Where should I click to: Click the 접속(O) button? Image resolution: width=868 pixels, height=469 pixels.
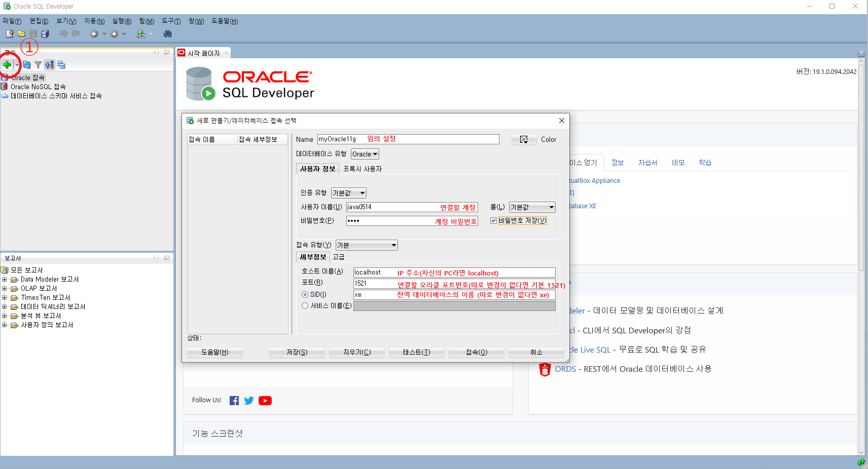477,353
